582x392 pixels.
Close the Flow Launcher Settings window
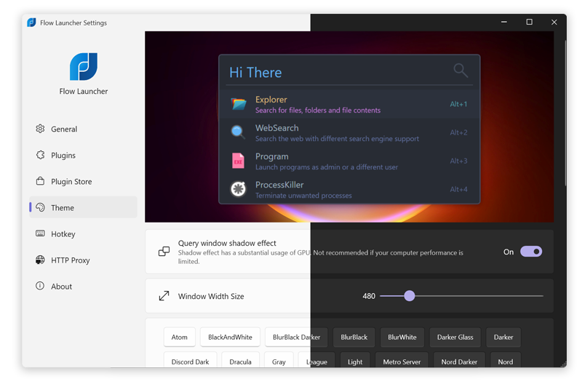pos(554,23)
